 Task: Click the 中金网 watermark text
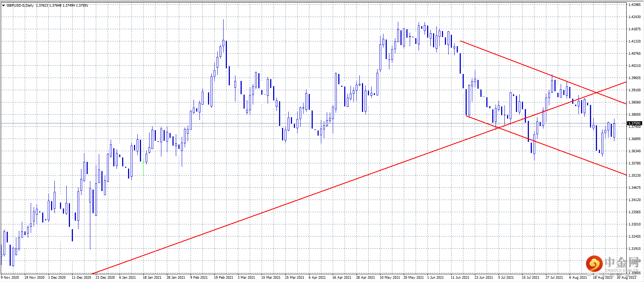[622, 262]
